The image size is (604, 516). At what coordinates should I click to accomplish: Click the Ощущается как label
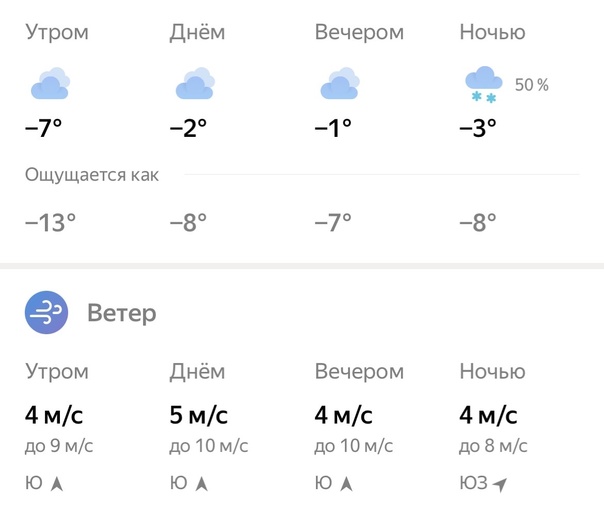(92, 176)
